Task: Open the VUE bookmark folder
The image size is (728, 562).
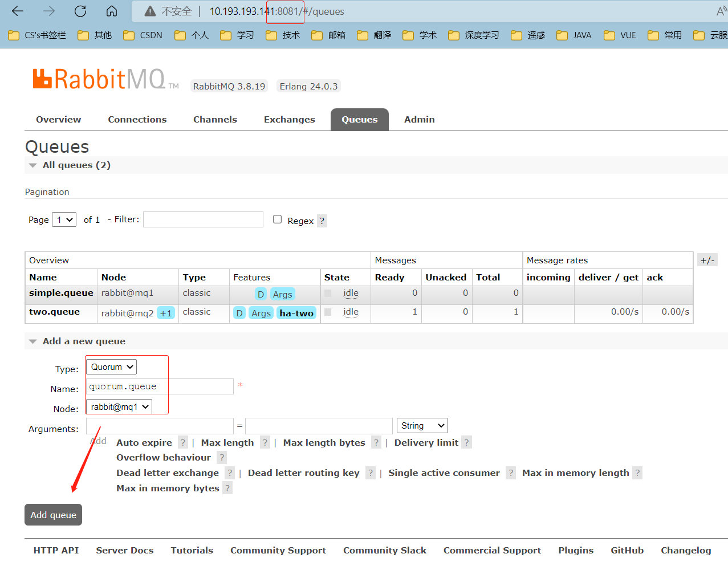Action: pyautogui.click(x=620, y=35)
